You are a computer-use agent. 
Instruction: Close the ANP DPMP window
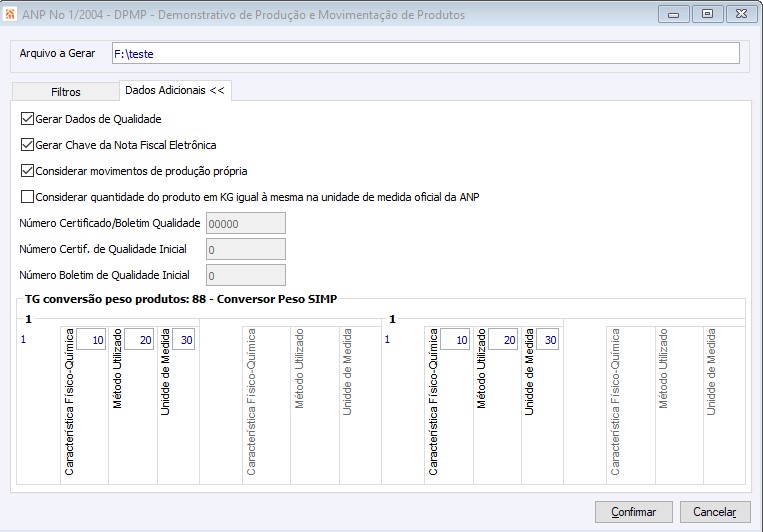pyautogui.click(x=741, y=15)
